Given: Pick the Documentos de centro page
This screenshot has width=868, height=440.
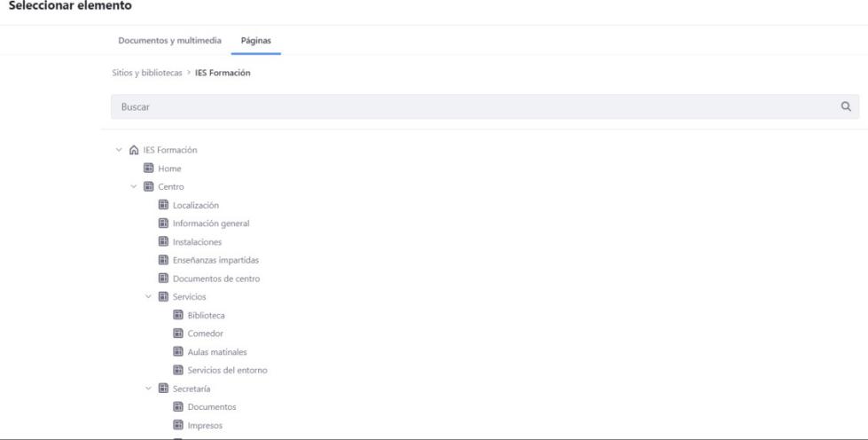Looking at the screenshot, I should point(216,279).
